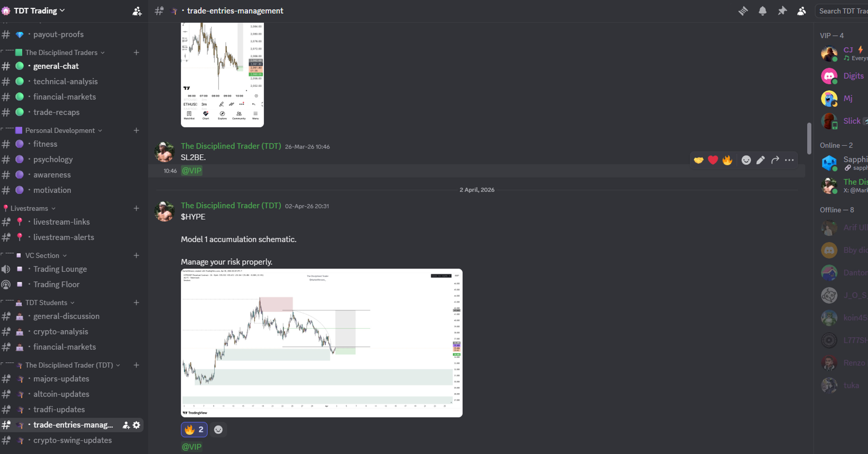Click the chat message scrollbar
The width and height of the screenshot is (868, 454).
click(x=809, y=138)
